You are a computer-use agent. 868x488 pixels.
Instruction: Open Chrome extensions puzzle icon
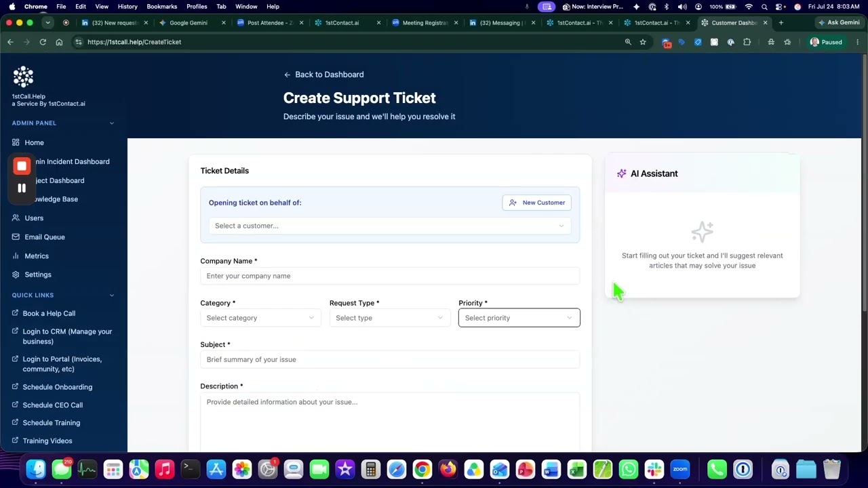click(747, 42)
